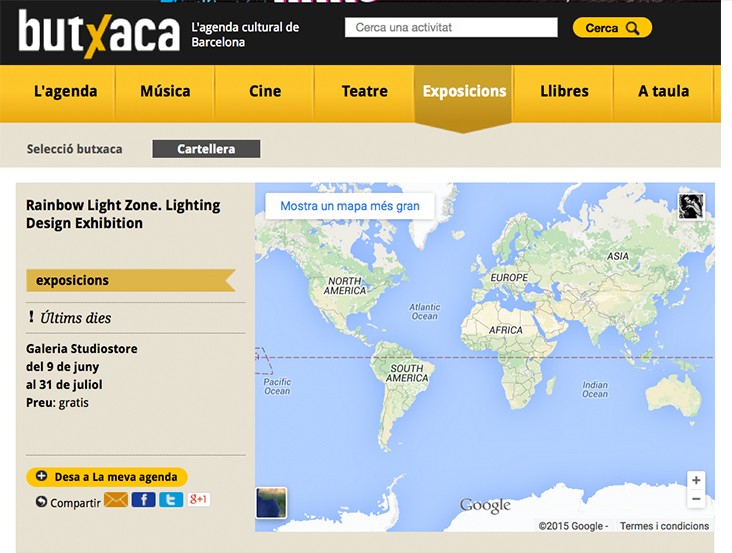
Task: Click the 'al 31 de juliol' date text
Action: pos(64,385)
